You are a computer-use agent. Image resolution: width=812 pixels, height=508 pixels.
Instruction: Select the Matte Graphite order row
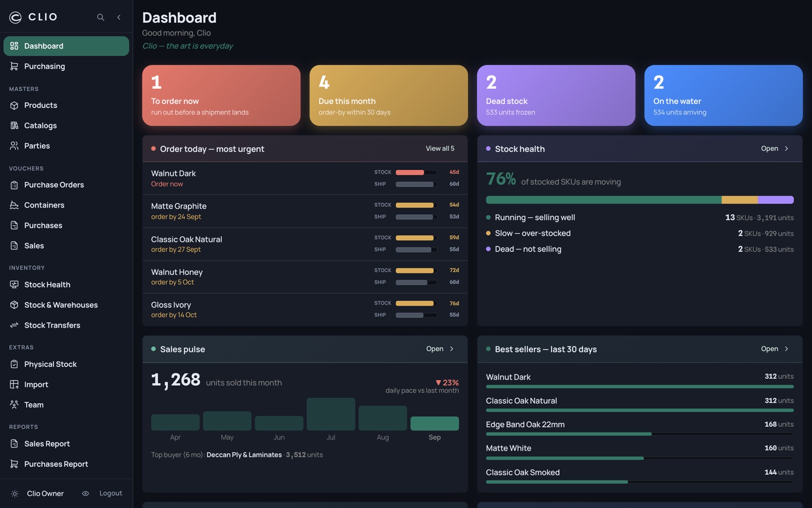(x=305, y=211)
